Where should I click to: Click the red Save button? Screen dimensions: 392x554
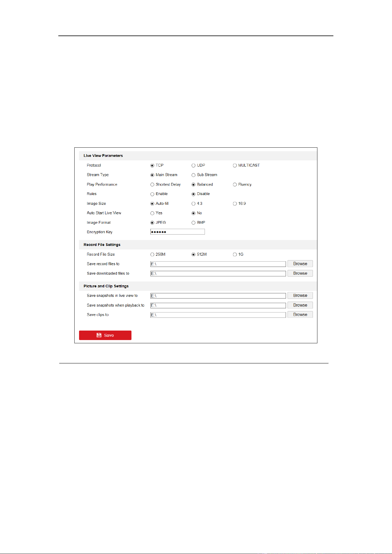pyautogui.click(x=105, y=335)
